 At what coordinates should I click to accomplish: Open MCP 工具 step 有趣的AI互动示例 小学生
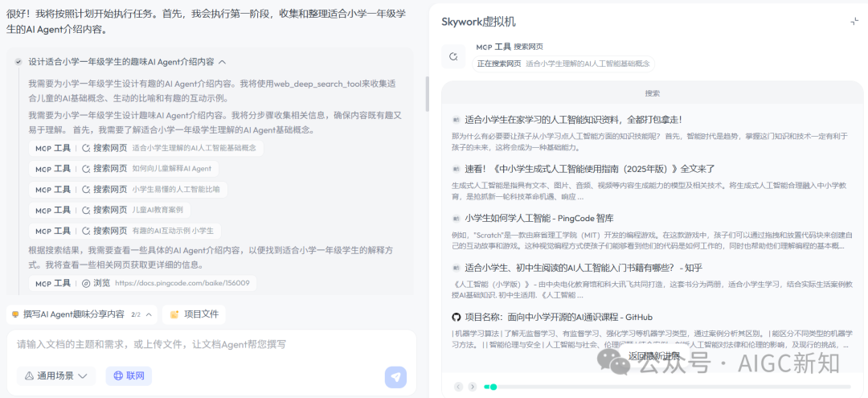coord(125,230)
